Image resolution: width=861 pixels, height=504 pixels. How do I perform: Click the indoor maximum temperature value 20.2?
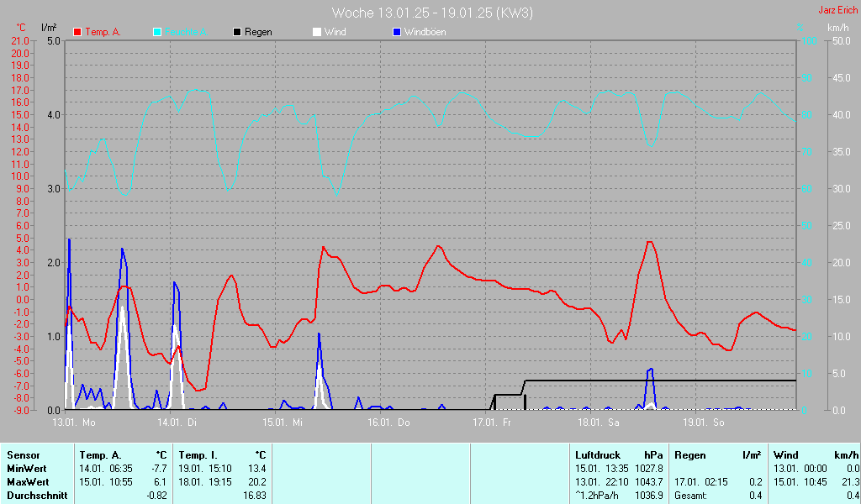[x=257, y=482]
